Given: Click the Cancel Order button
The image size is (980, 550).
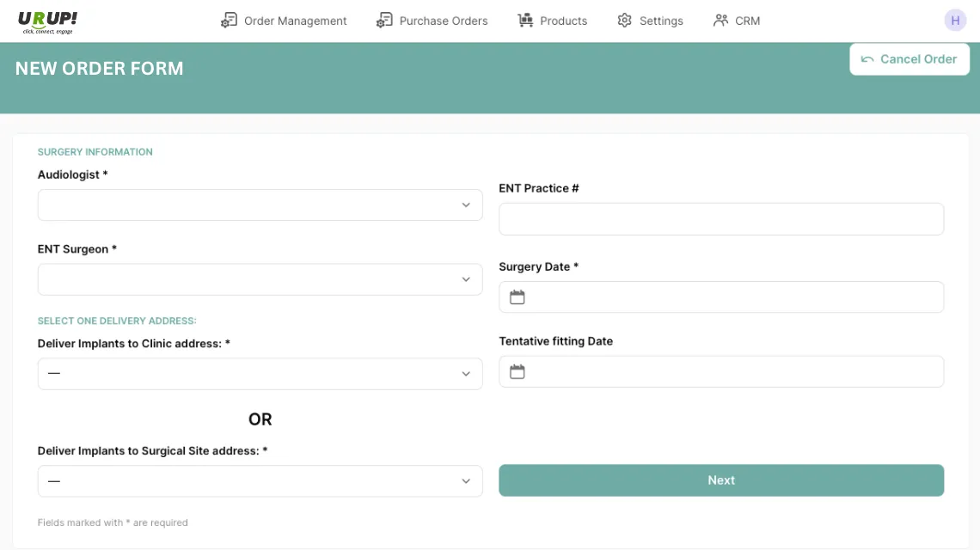Looking at the screenshot, I should [910, 59].
